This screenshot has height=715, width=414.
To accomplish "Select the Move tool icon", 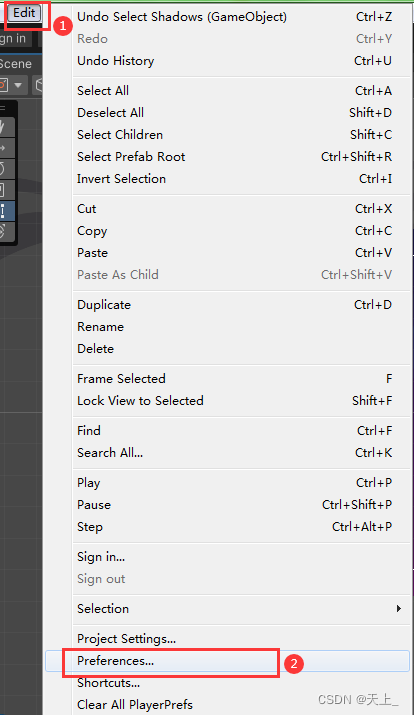I will click(x=7, y=148).
